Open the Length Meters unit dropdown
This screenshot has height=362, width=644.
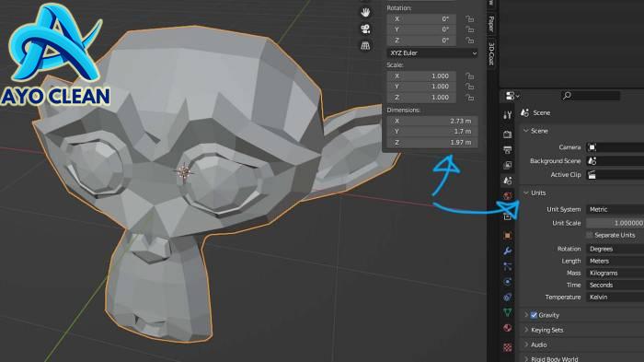(x=615, y=261)
